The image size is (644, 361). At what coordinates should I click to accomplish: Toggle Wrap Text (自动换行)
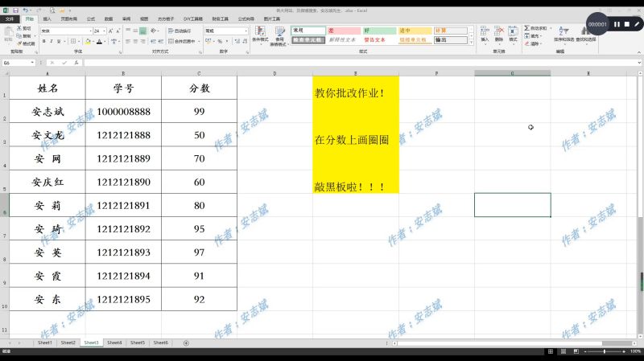click(180, 31)
